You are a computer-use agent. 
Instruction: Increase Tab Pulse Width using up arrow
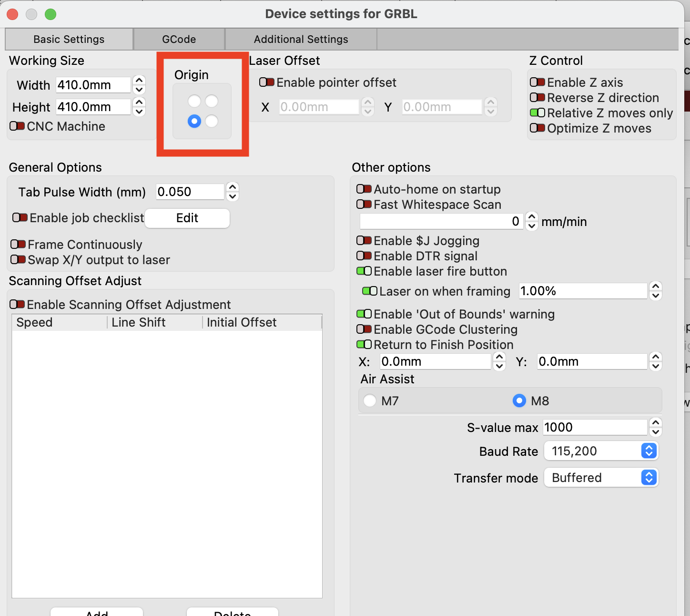coord(233,187)
